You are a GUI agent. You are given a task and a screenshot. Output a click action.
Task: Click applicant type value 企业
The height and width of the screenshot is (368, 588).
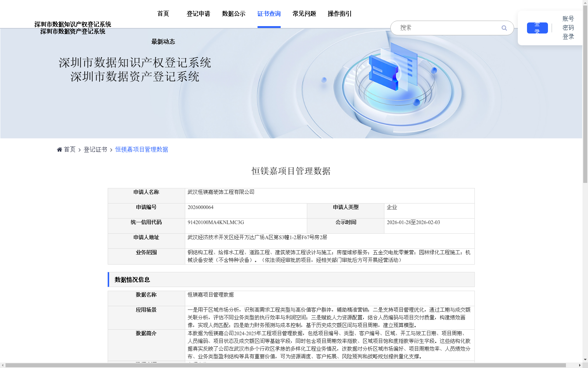pyautogui.click(x=392, y=207)
